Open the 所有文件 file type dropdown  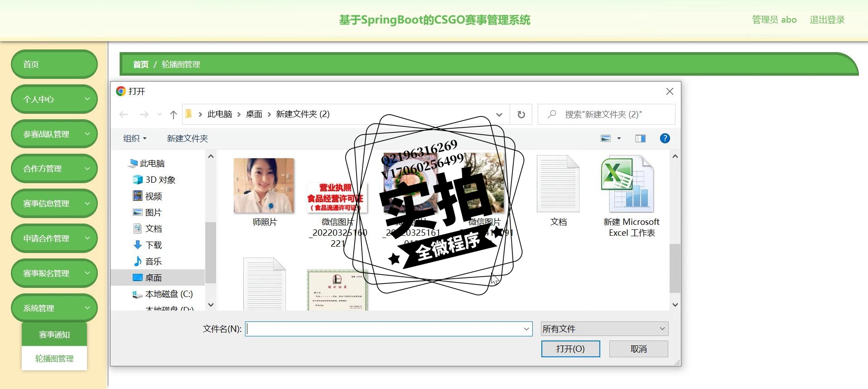[x=604, y=329]
